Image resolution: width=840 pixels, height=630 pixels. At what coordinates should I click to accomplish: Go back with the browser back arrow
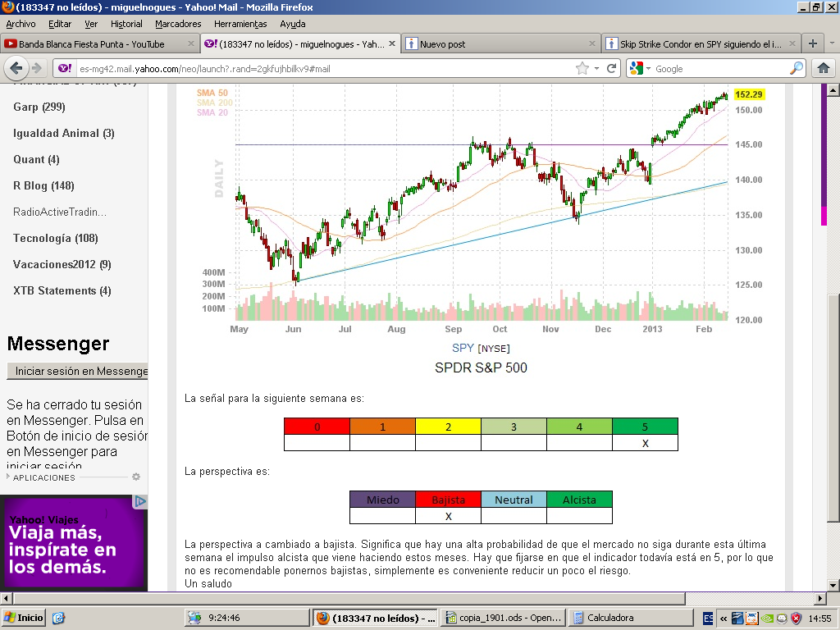tap(16, 68)
